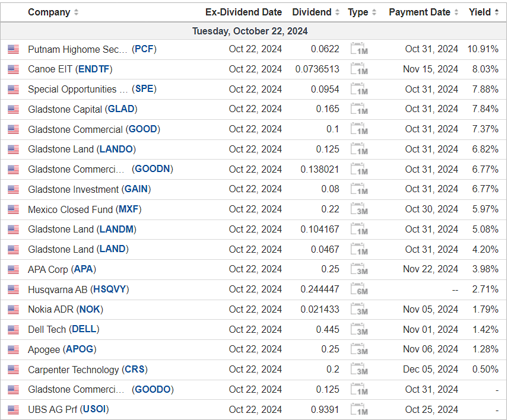Click the 1M type icon for Putnam Highome
The height and width of the screenshot is (420, 508).
pyautogui.click(x=359, y=49)
